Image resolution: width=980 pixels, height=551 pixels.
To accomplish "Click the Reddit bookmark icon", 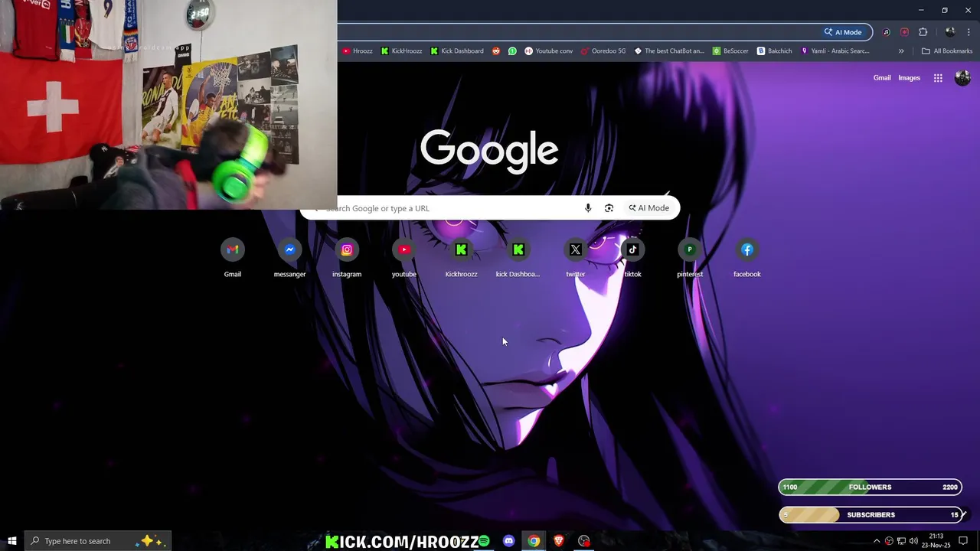I will click(x=496, y=51).
